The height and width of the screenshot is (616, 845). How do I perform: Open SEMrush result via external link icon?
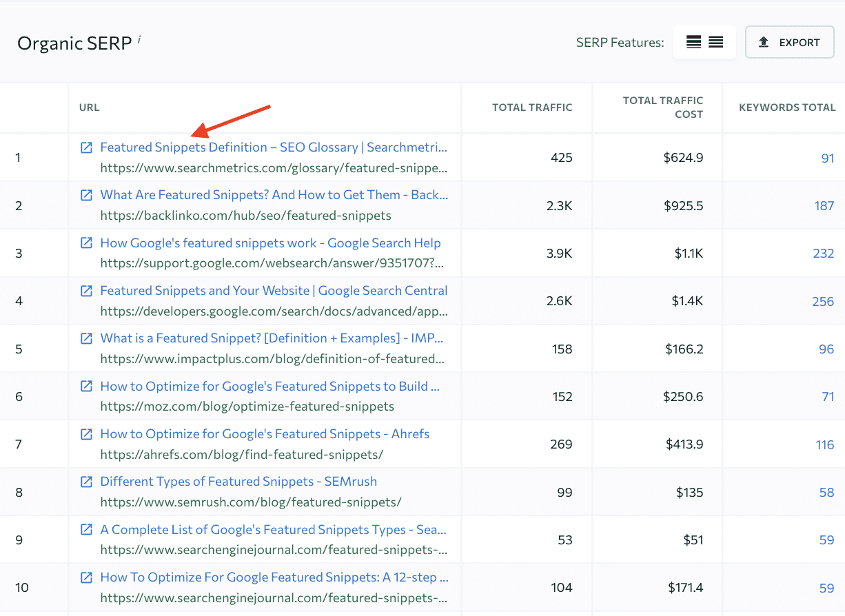[x=86, y=481]
